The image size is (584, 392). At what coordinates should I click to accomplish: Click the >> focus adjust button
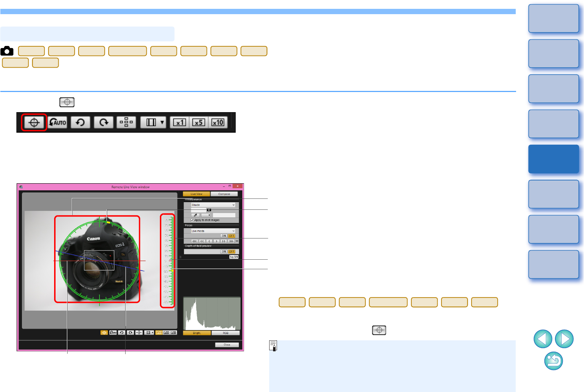(x=224, y=241)
